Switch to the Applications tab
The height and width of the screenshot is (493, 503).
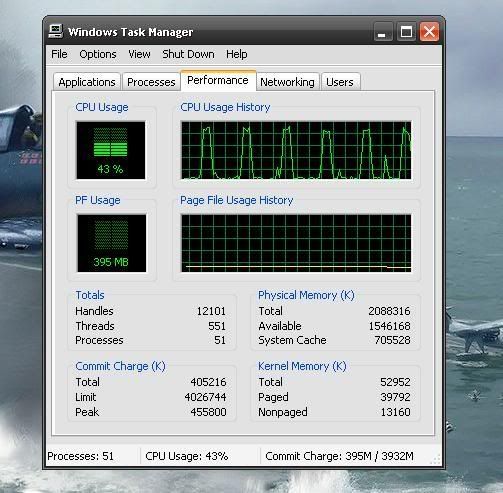(x=87, y=82)
